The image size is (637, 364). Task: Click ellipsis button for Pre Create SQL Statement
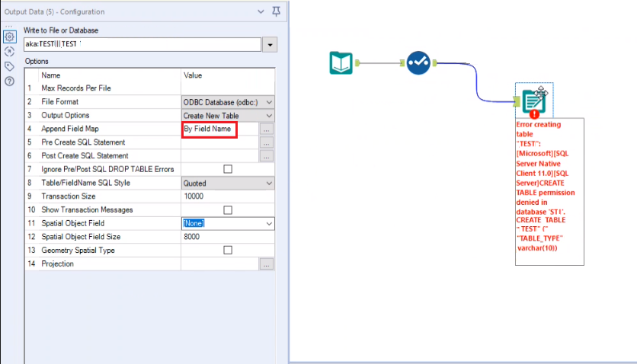(x=267, y=142)
